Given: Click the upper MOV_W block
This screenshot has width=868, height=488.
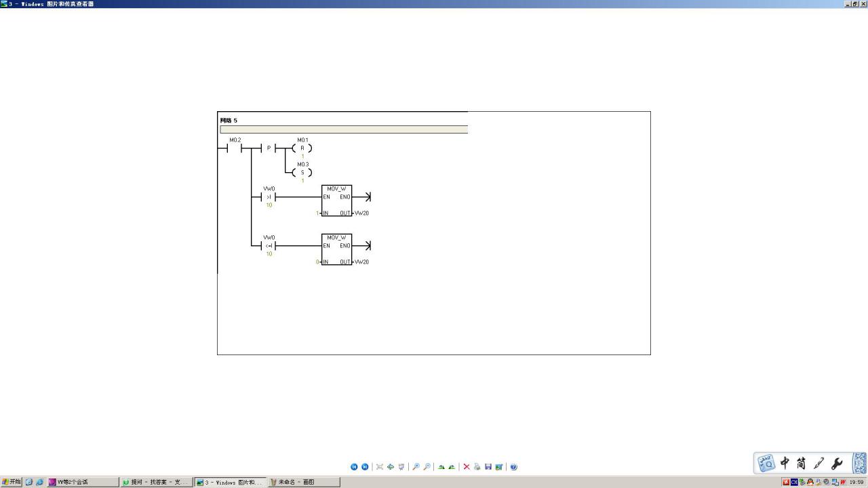Looking at the screenshot, I should 337,201.
